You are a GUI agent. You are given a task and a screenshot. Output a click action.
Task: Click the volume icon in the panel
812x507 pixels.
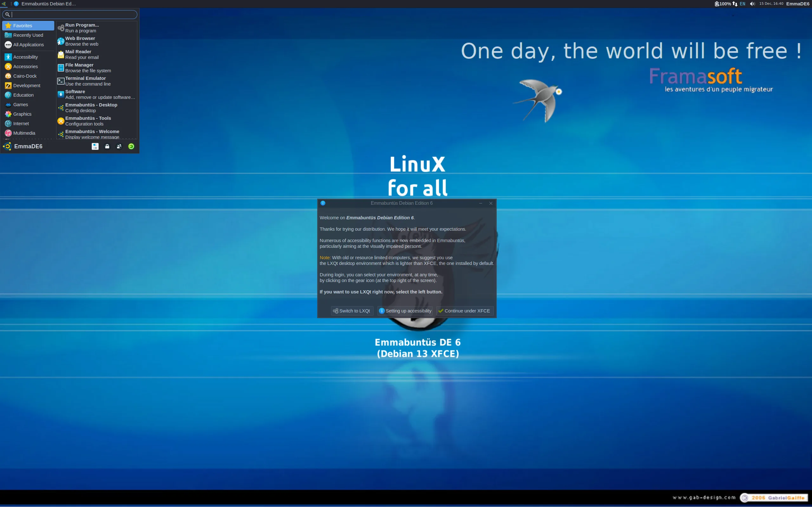coord(752,4)
